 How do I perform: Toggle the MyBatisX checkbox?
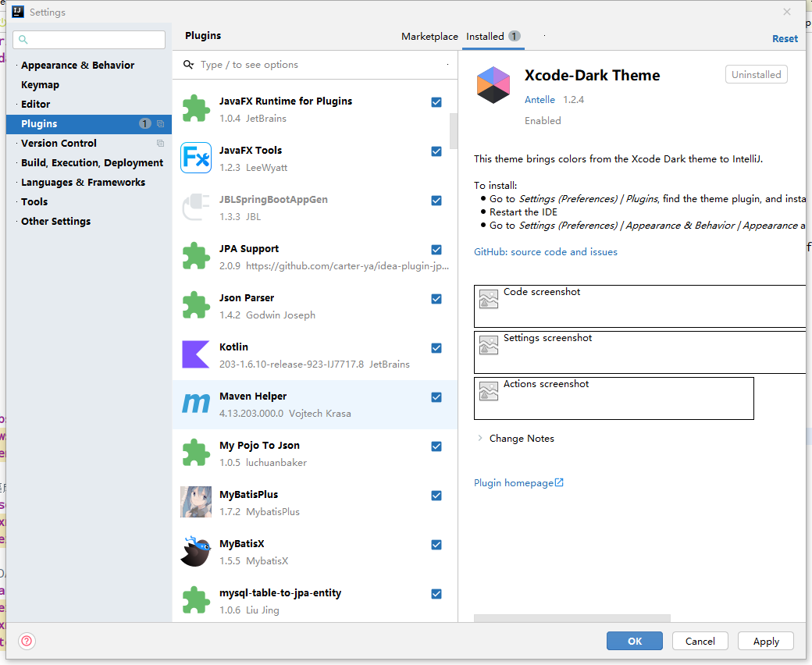pyautogui.click(x=436, y=545)
